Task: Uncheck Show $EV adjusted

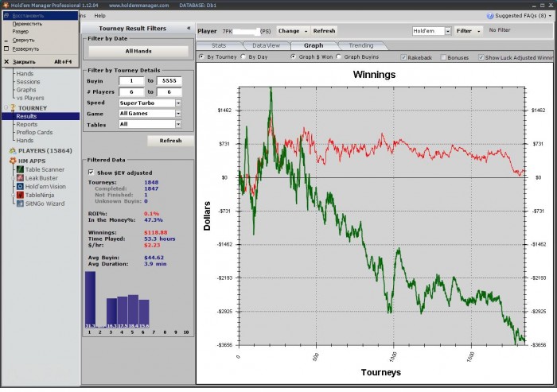Action: tap(92, 173)
